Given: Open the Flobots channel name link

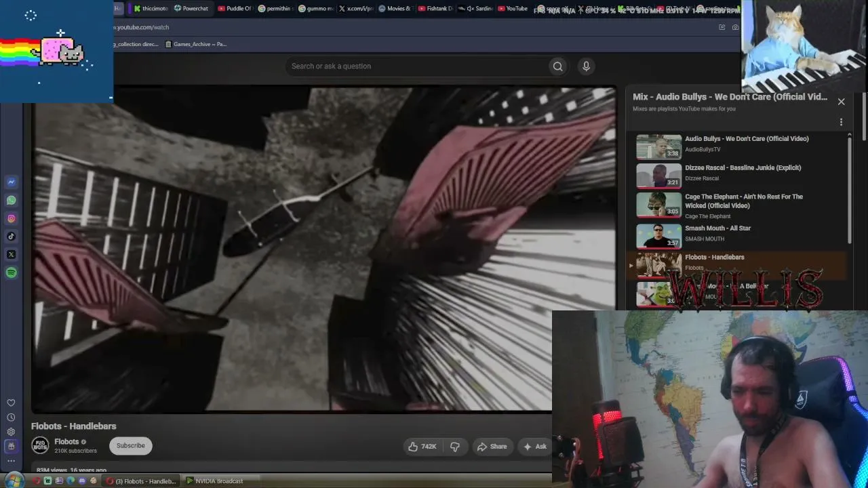Looking at the screenshot, I should (x=66, y=442).
